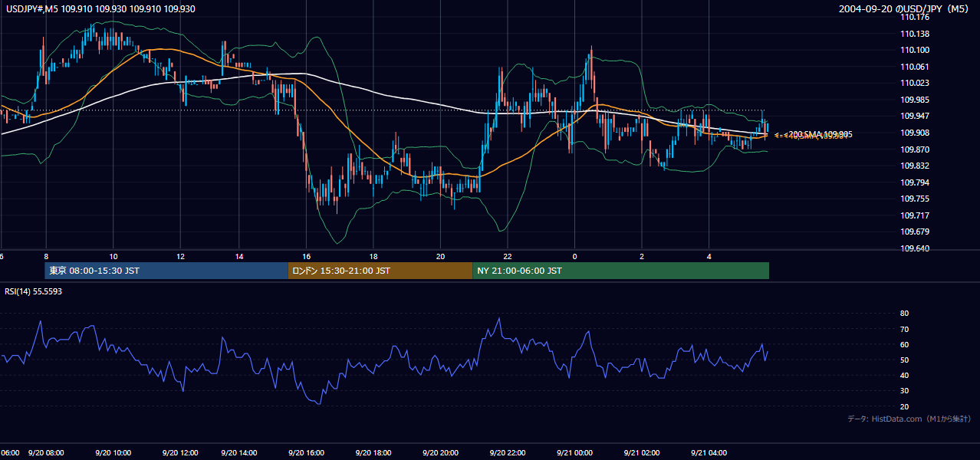Click price axis value 110.023
Image resolution: width=980 pixels, height=460 pixels.
pyautogui.click(x=913, y=83)
